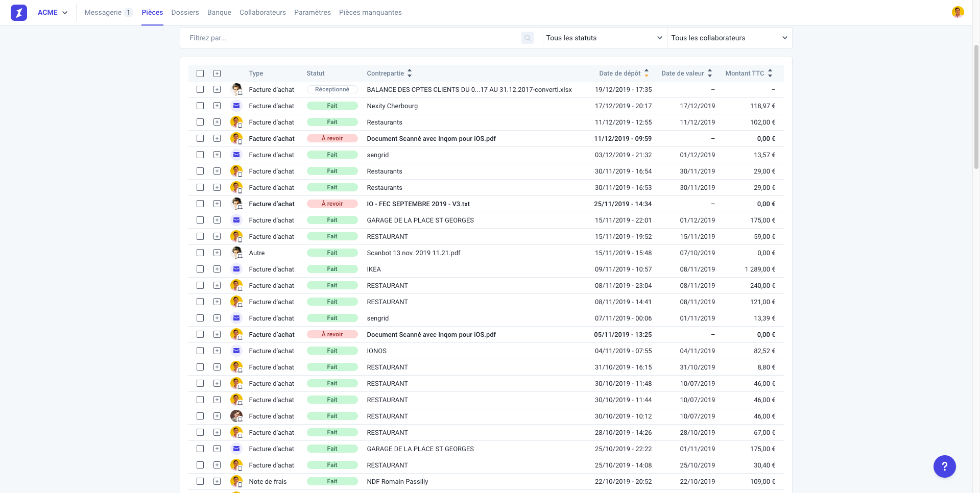
Task: Open the user profile avatar menu
Action: coord(958,12)
